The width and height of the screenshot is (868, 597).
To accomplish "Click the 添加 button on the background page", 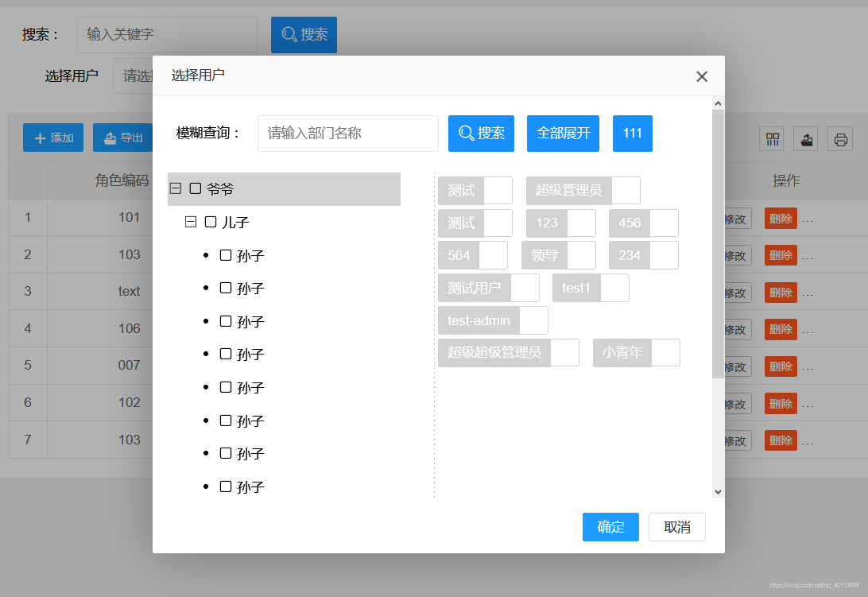I will coord(53,138).
